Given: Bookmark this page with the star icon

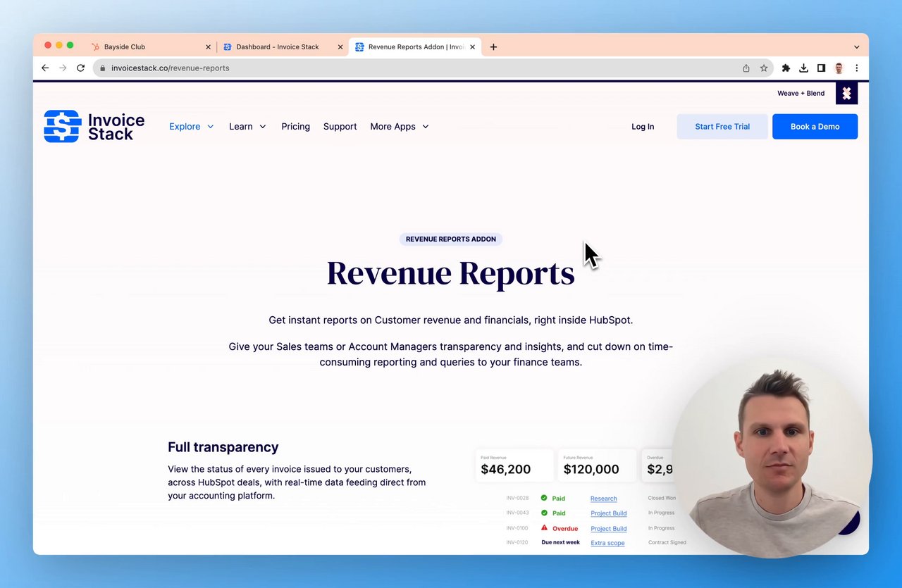Looking at the screenshot, I should pos(764,68).
